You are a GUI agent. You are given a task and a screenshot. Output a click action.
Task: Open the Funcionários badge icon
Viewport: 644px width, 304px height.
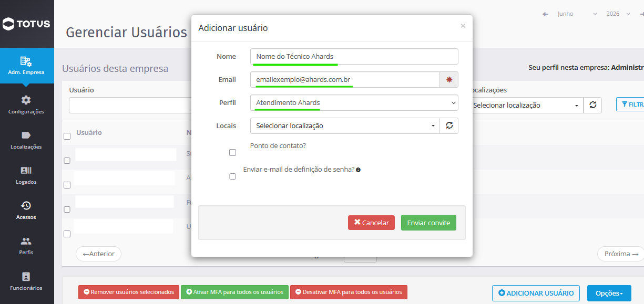tap(26, 276)
